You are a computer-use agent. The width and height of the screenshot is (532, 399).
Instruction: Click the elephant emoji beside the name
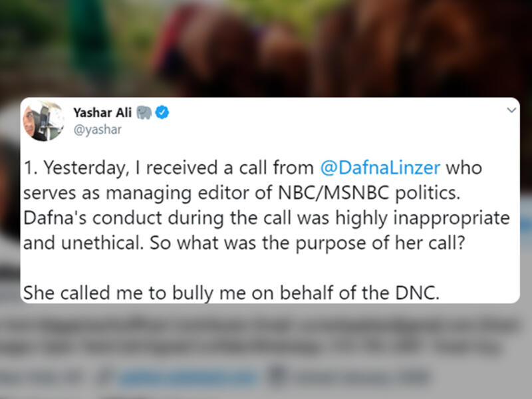pos(144,112)
